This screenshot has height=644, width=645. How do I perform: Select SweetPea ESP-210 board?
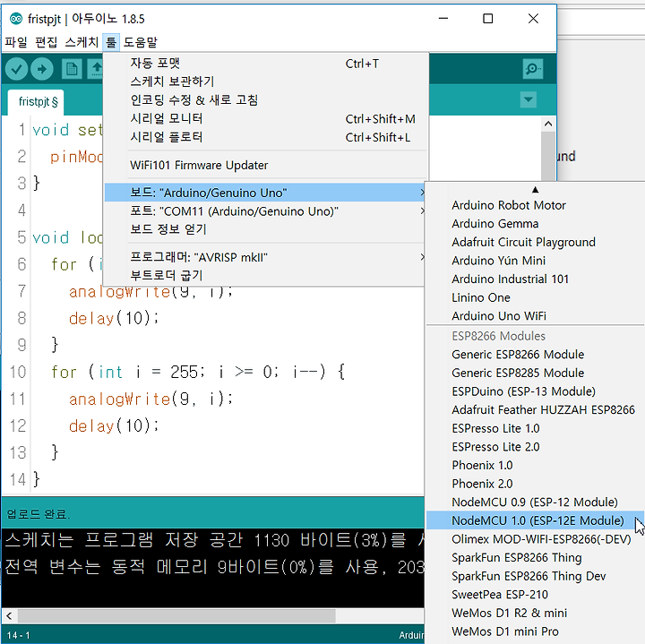pyautogui.click(x=536, y=595)
